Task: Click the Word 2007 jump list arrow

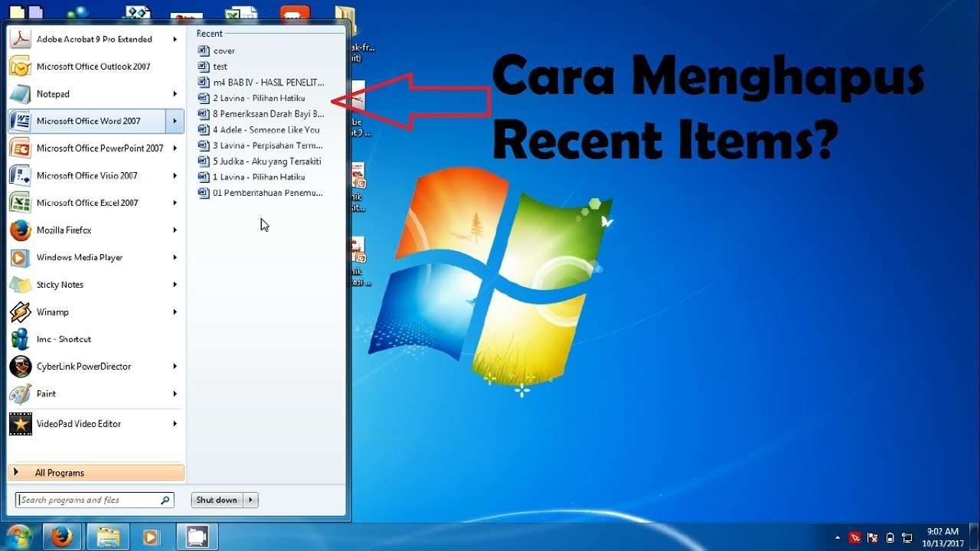Action: tap(175, 121)
